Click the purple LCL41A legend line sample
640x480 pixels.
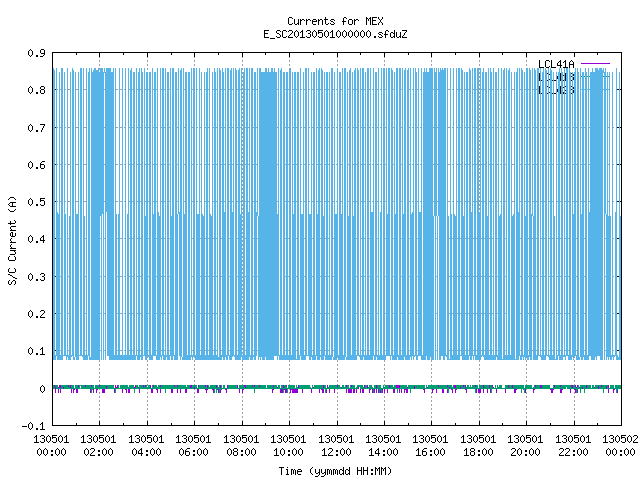595,64
